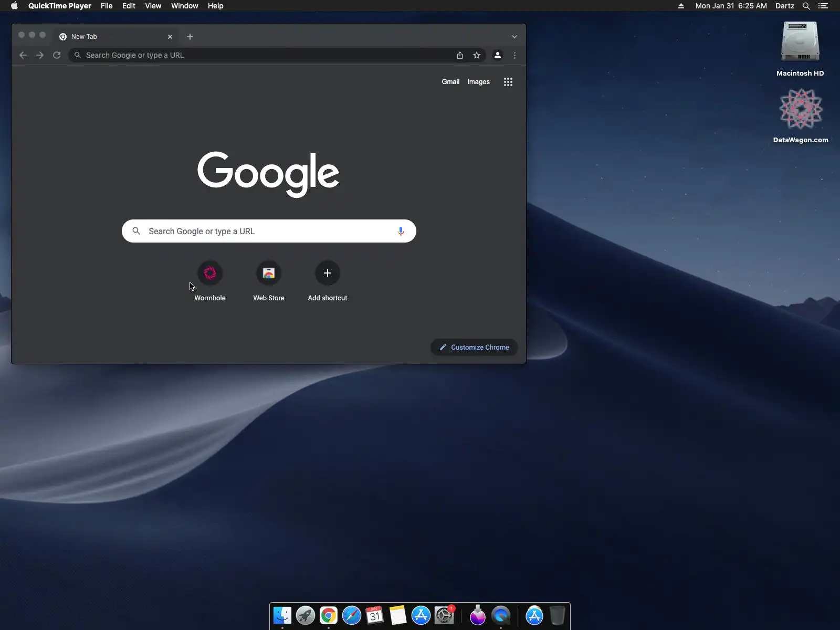
Task: Open the Gmail link
Action: coord(450,82)
